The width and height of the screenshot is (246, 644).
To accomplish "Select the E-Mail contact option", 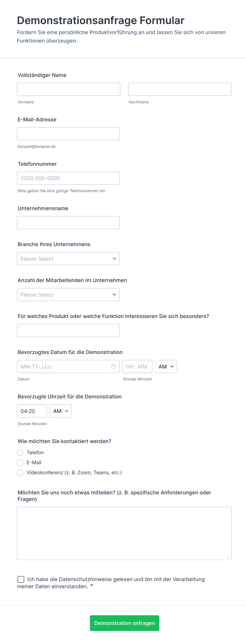I will tap(20, 463).
